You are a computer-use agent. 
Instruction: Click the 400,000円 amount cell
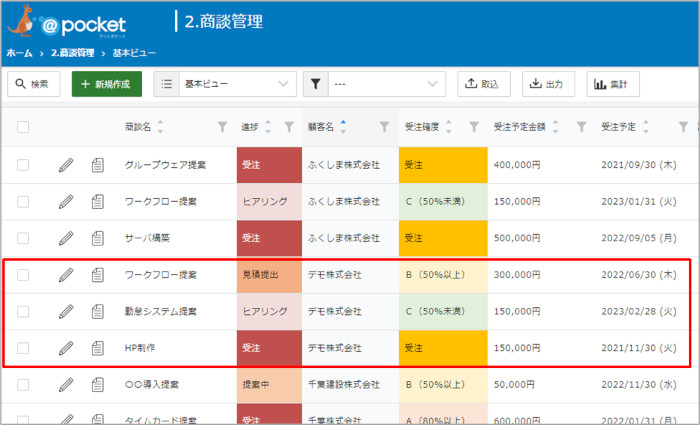pyautogui.click(x=517, y=165)
